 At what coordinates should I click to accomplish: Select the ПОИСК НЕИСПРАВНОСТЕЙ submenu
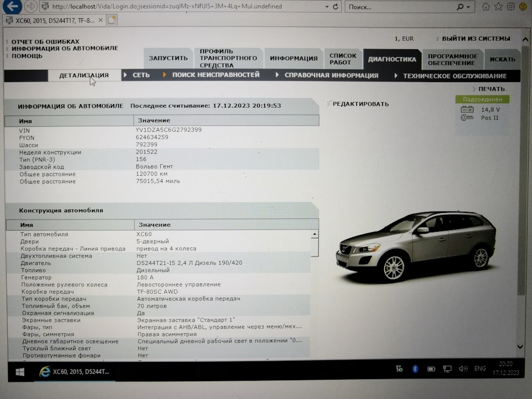(x=216, y=75)
